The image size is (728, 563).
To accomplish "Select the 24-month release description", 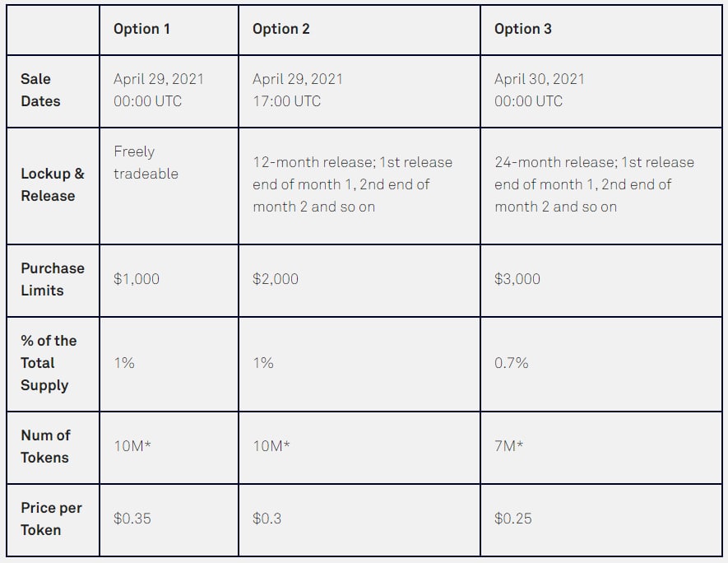I will (x=594, y=184).
